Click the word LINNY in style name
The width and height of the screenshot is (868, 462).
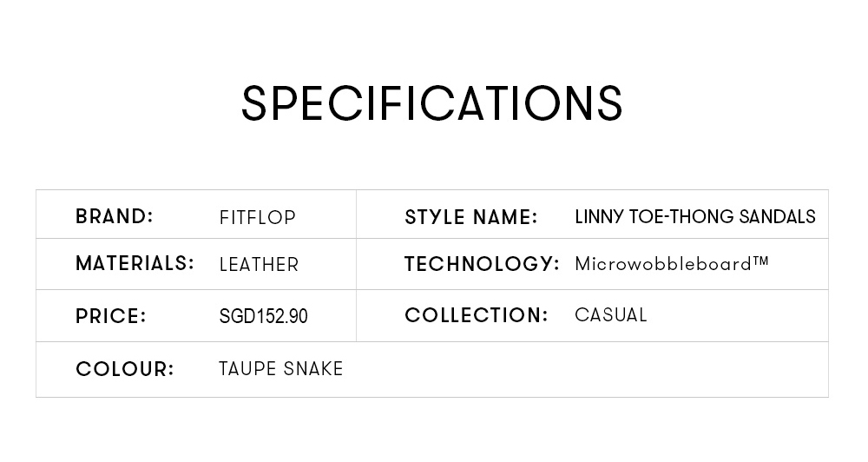pos(600,216)
